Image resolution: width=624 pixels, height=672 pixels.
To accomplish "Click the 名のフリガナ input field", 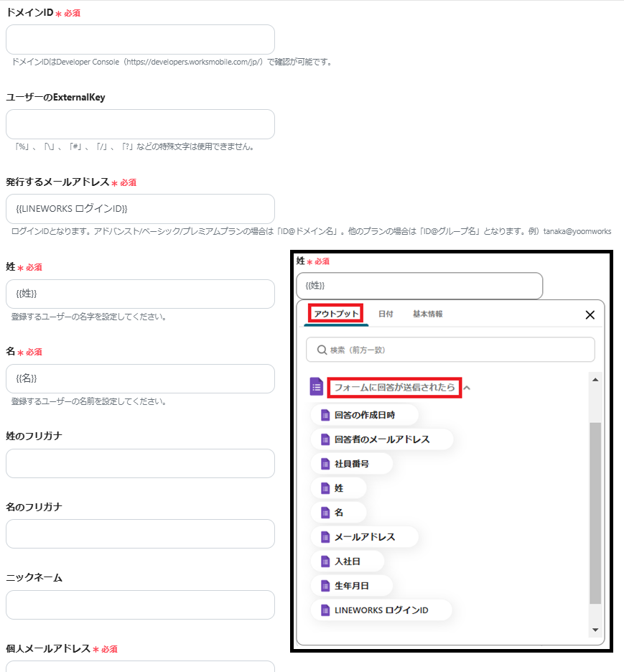I will pyautogui.click(x=140, y=534).
